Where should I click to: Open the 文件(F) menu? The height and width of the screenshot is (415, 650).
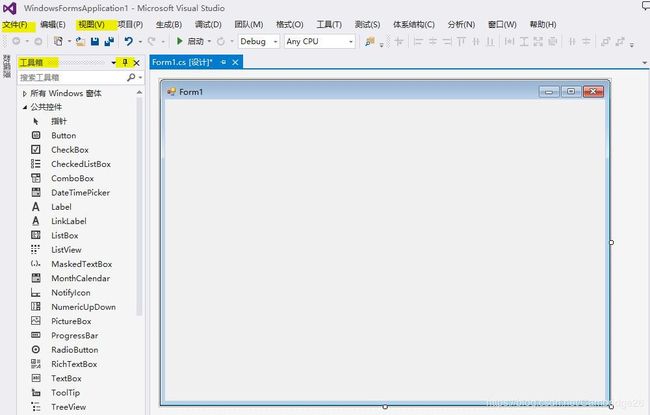point(15,24)
